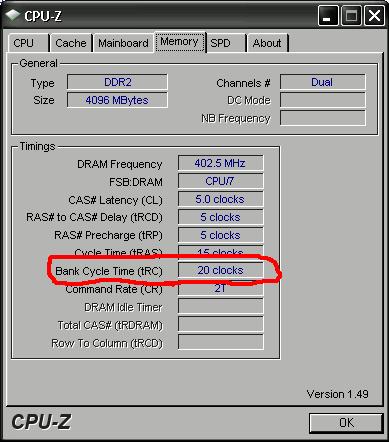Image resolution: width=389 pixels, height=442 pixels.
Task: Click the RAS# to CAS# Delay label
Action: 94,217
